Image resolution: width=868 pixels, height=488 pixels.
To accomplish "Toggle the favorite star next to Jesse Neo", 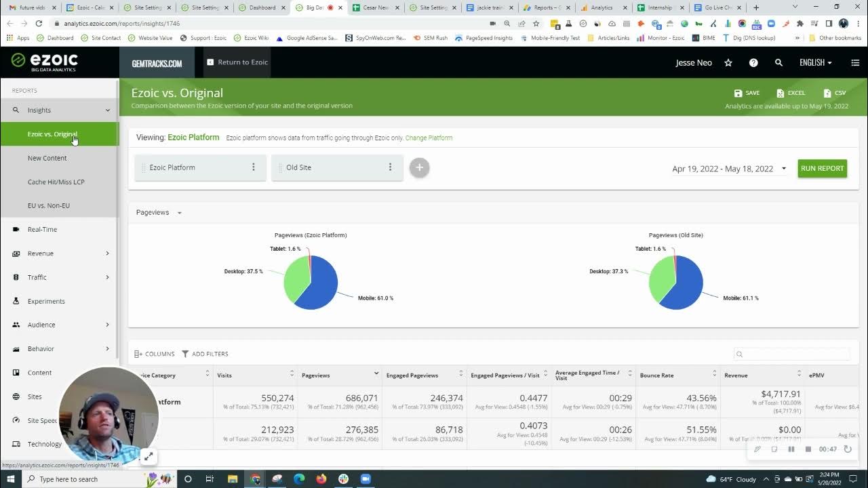I will 728,62.
